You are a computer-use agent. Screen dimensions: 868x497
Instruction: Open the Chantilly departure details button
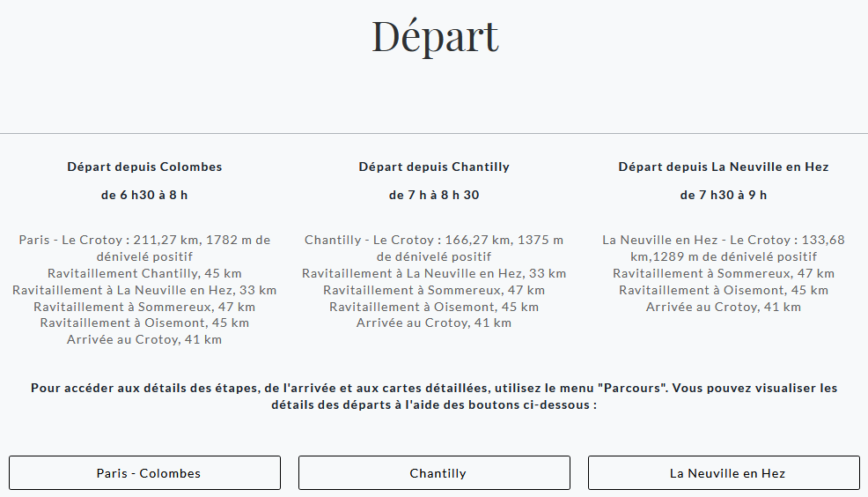point(434,473)
